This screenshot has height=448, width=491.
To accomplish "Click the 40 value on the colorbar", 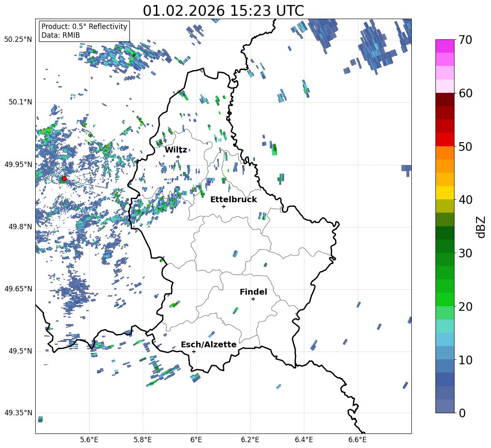I will (x=465, y=200).
